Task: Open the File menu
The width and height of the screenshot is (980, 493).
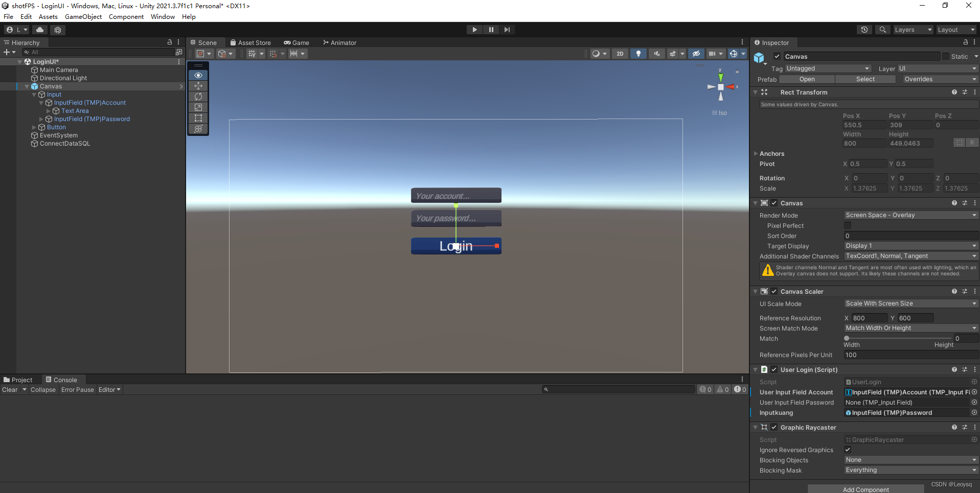Action: pyautogui.click(x=9, y=16)
